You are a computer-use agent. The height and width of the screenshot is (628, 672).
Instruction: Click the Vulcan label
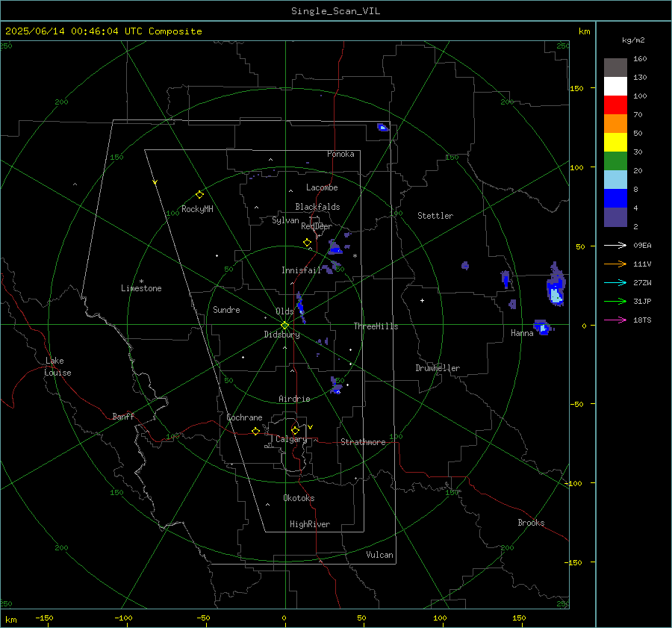coord(379,555)
